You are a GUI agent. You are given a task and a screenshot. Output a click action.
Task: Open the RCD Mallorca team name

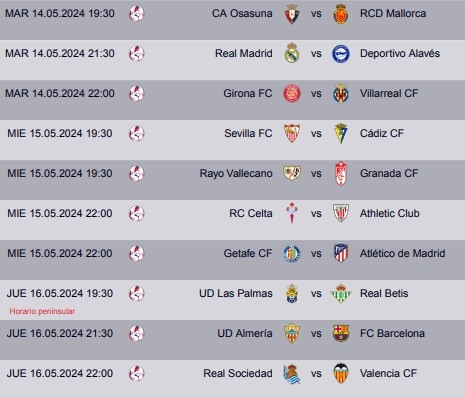click(x=393, y=13)
